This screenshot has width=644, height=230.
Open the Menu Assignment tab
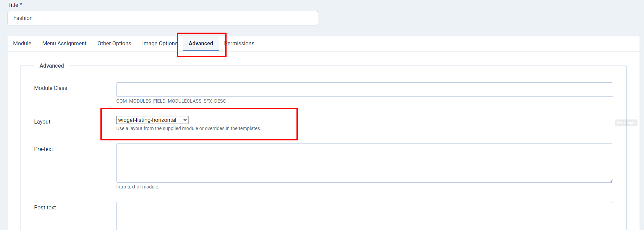(x=64, y=44)
